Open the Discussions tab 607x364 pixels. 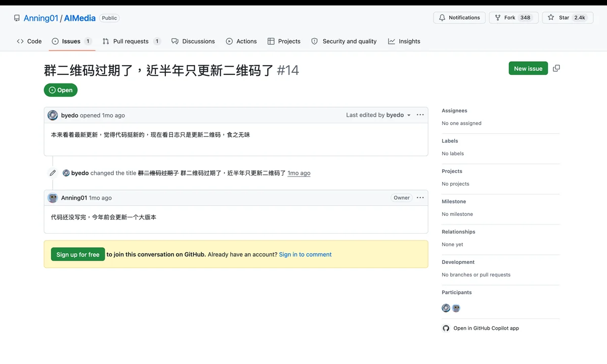(x=193, y=41)
